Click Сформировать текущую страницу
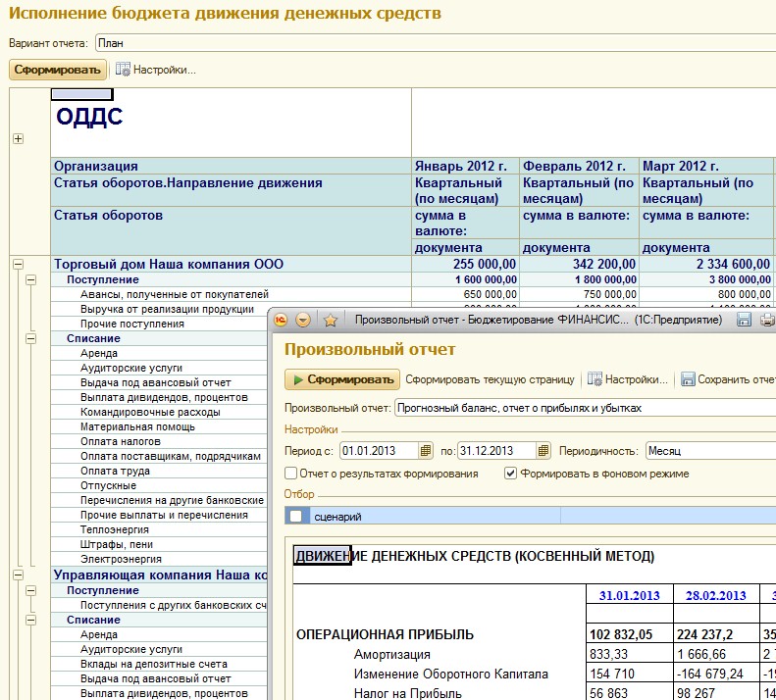 [x=490, y=379]
